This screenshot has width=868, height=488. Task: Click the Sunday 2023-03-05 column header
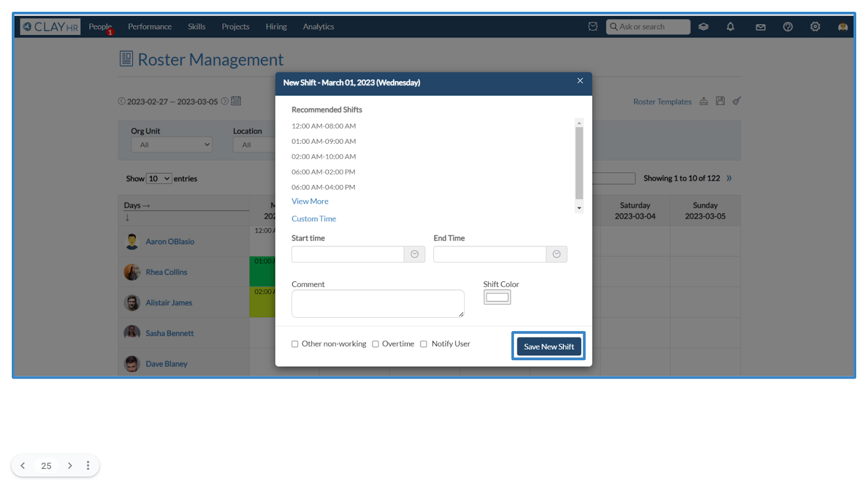pyautogui.click(x=705, y=210)
